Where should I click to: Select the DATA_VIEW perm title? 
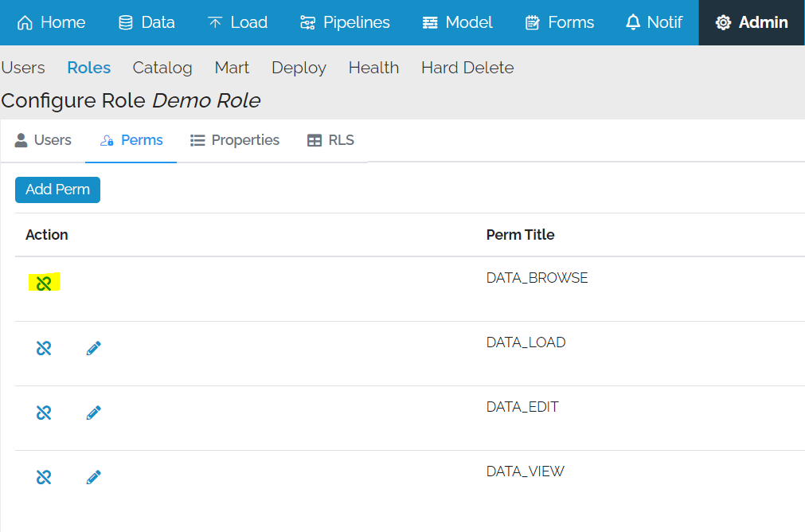click(526, 471)
